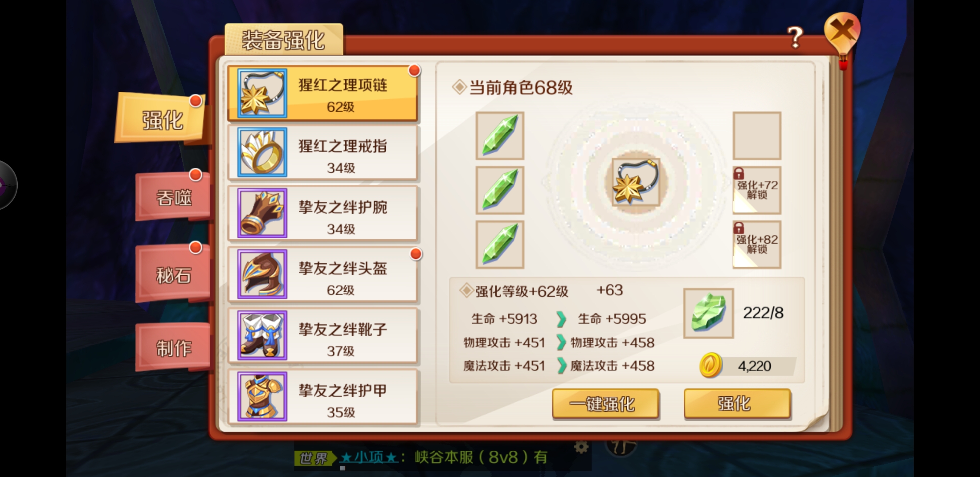Tap the top green crystal slot
The width and height of the screenshot is (980, 477).
(x=500, y=135)
